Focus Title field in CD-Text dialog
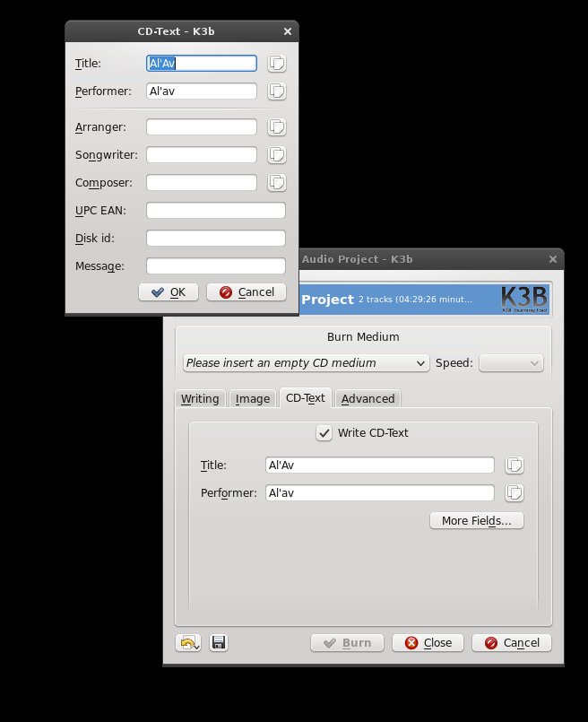 (202, 64)
